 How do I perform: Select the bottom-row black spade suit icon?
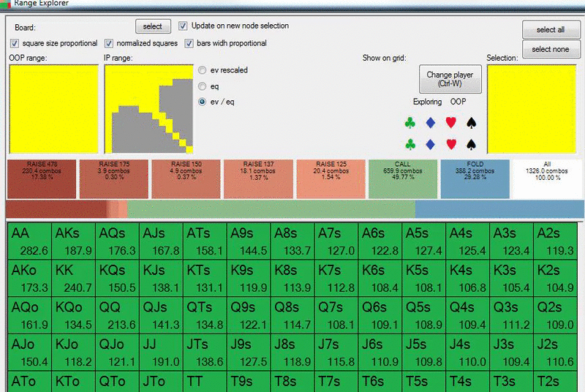471,144
